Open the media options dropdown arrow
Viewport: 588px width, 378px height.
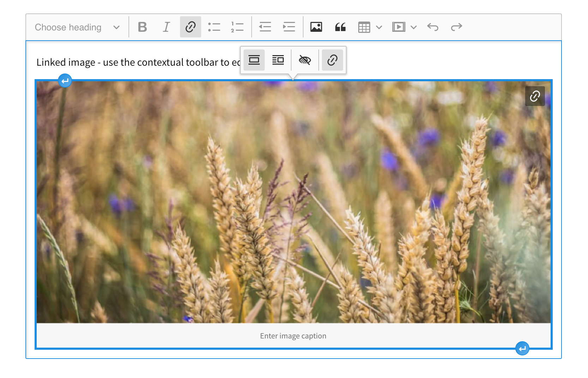pos(414,27)
